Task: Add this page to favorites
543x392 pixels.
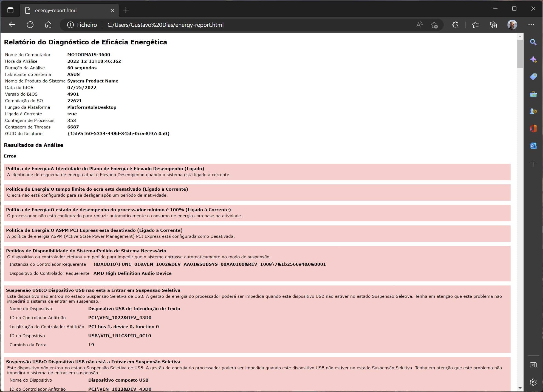Action: [x=434, y=25]
